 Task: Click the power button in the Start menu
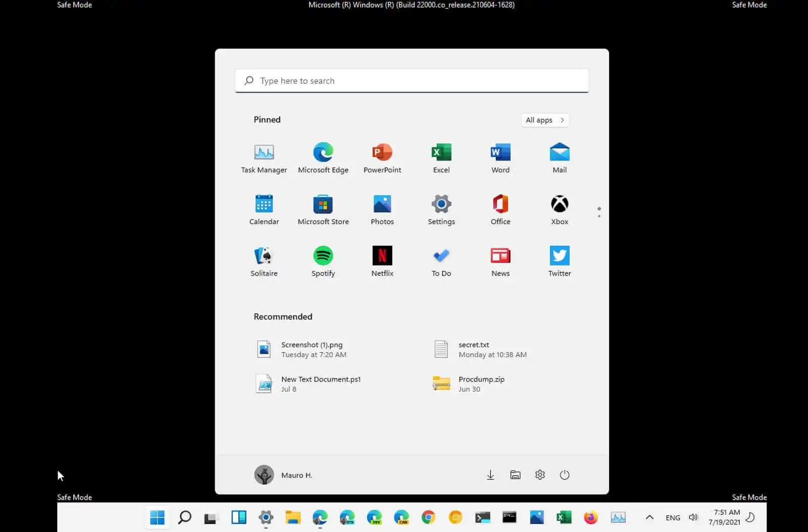coord(565,474)
